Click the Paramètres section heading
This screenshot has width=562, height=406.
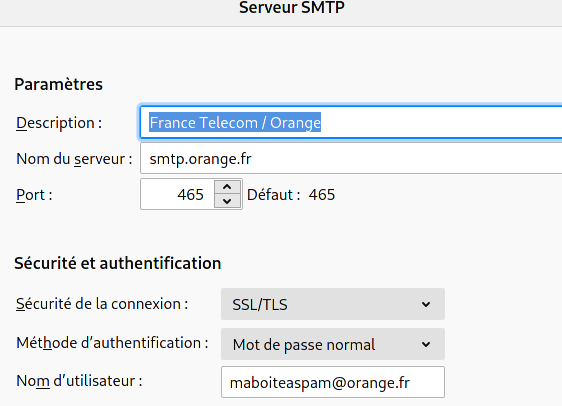coord(58,85)
